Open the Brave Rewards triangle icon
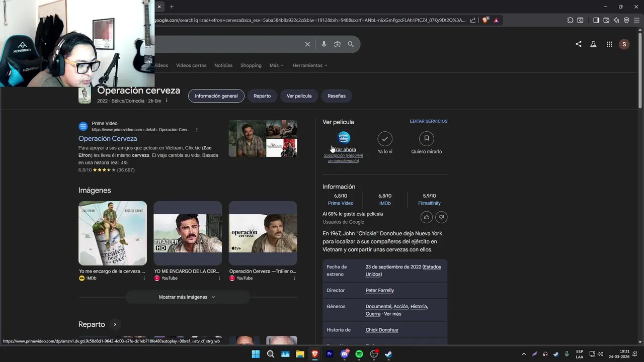This screenshot has width=644, height=362. [496, 20]
